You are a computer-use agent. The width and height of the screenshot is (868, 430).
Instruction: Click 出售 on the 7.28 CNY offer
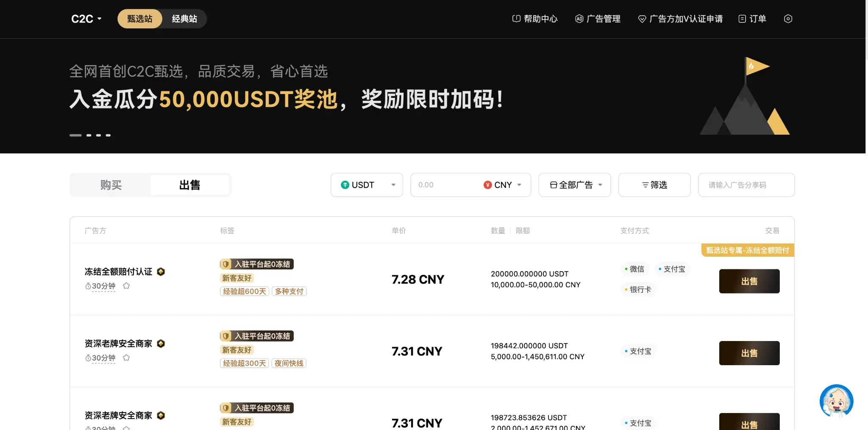point(748,281)
